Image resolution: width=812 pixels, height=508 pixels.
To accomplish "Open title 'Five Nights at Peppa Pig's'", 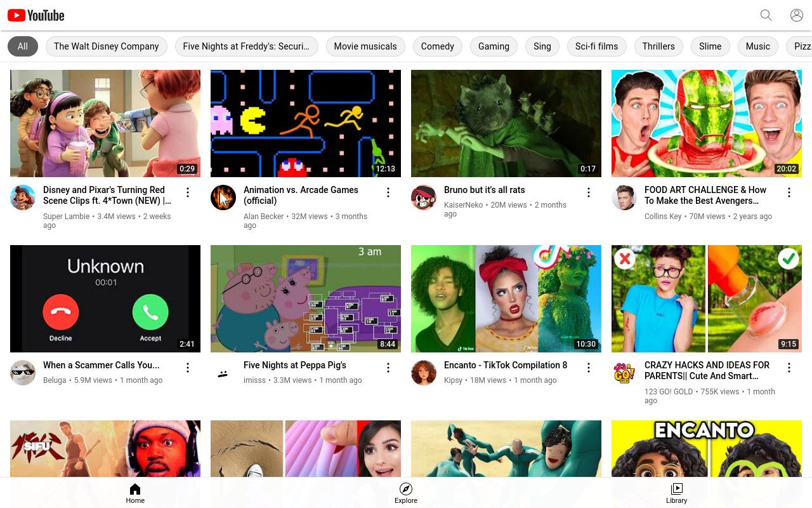I will [x=295, y=365].
